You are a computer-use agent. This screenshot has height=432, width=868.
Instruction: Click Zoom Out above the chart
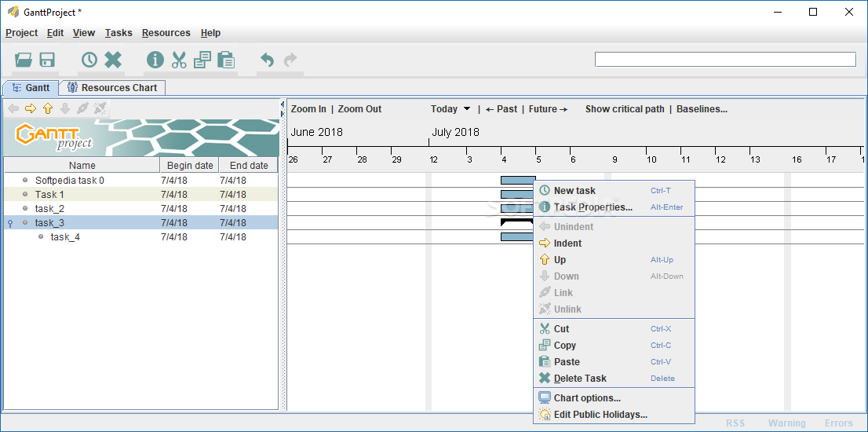tap(359, 109)
